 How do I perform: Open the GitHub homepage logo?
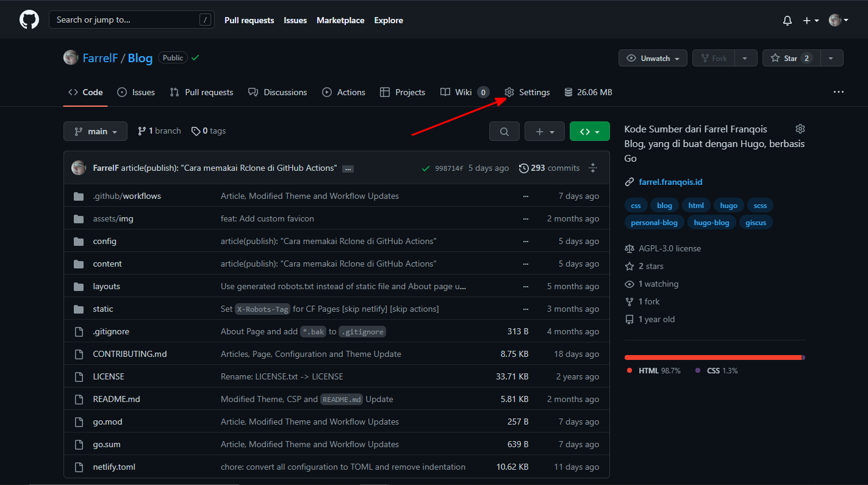pyautogui.click(x=29, y=20)
